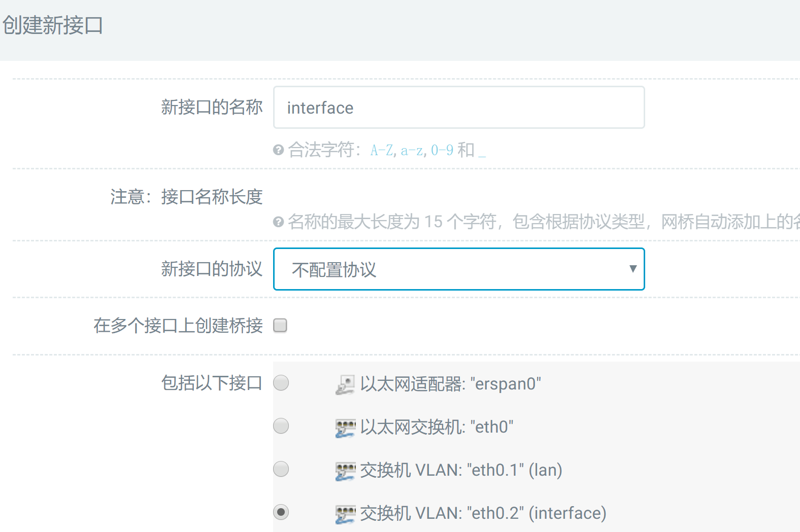Click the help icon beside 合法字符 hint
The image size is (800, 532).
278,150
